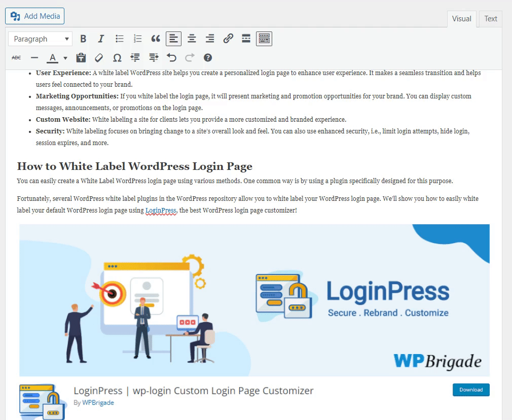This screenshot has height=420, width=512.
Task: Insert a bulleted list
Action: (120, 39)
